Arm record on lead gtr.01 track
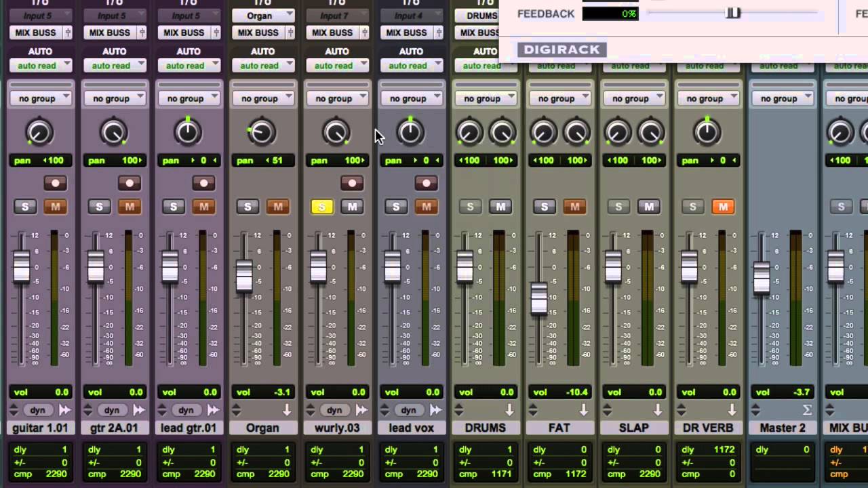 click(x=203, y=183)
